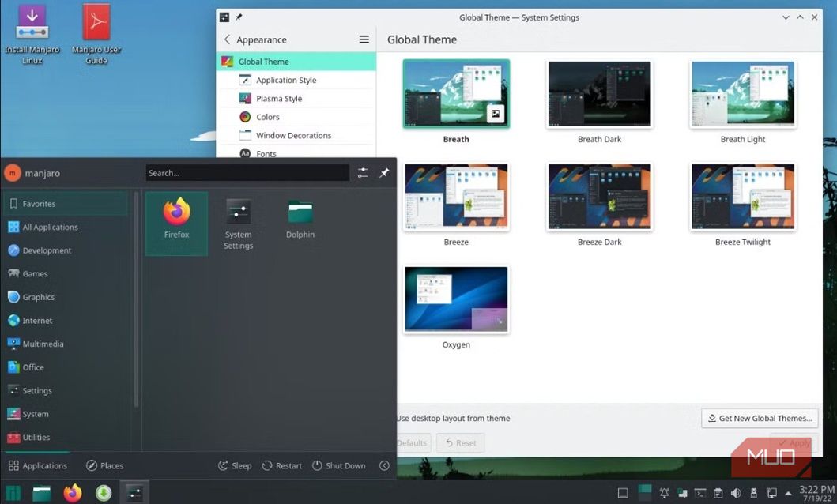Open the terminal-like tray icon

(699, 493)
